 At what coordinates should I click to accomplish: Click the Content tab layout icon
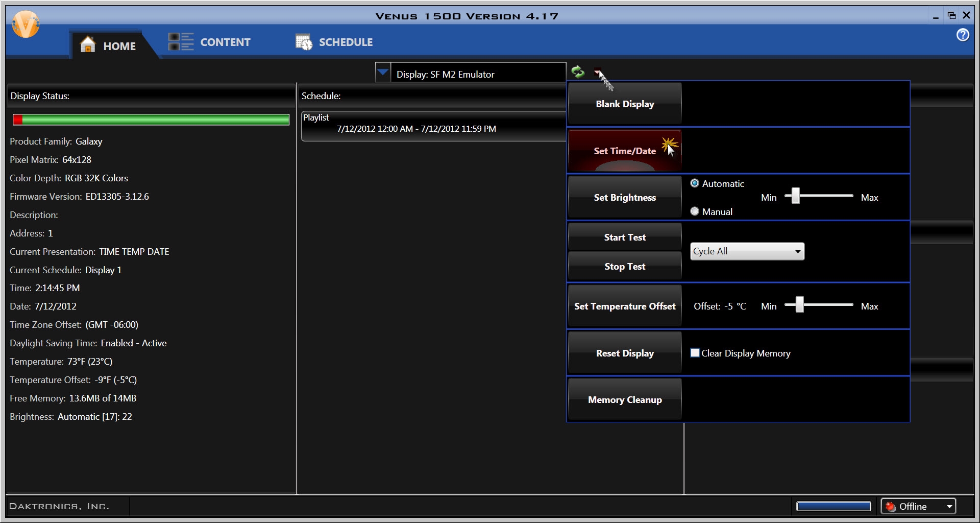pos(181,42)
